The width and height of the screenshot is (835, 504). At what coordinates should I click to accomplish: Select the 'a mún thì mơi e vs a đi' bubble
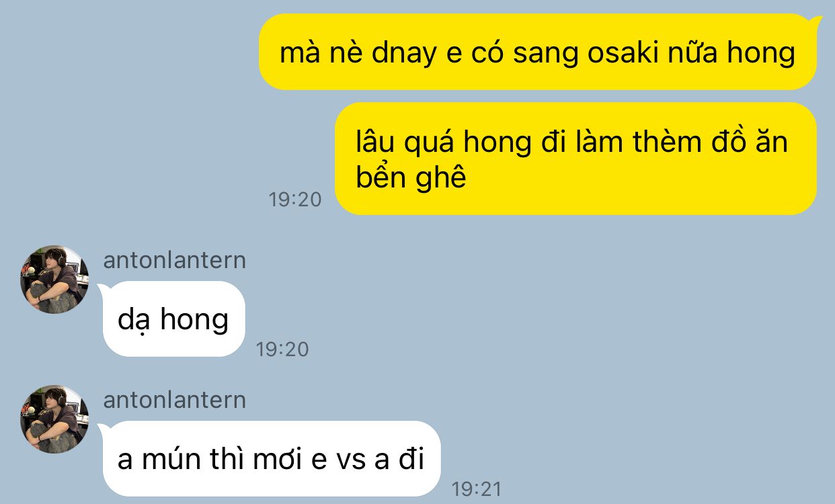tap(272, 459)
